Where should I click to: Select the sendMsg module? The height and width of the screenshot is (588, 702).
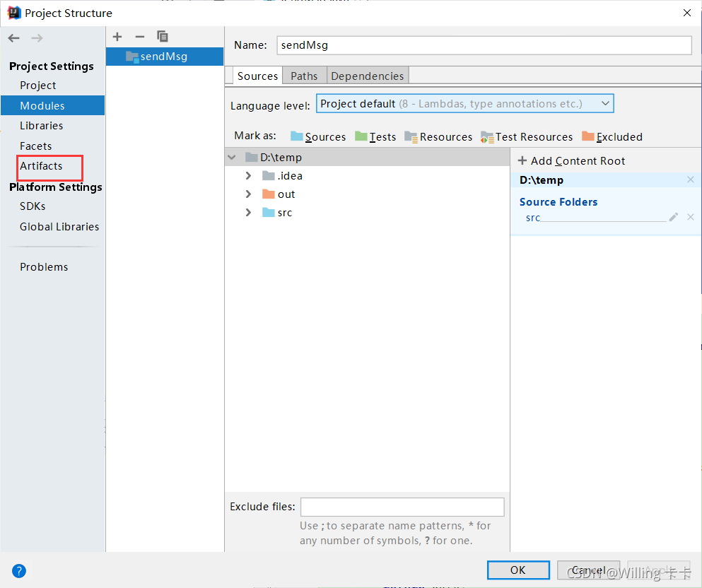pyautogui.click(x=165, y=57)
